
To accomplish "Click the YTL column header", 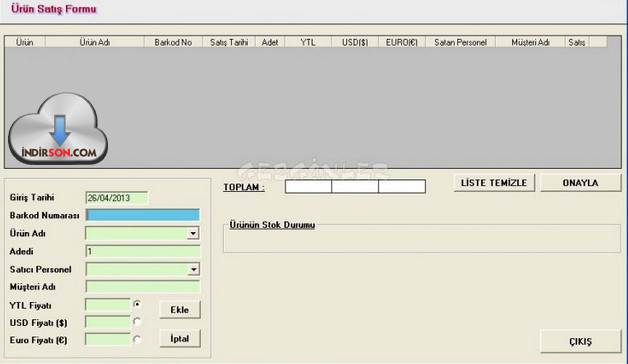I will 308,42.
